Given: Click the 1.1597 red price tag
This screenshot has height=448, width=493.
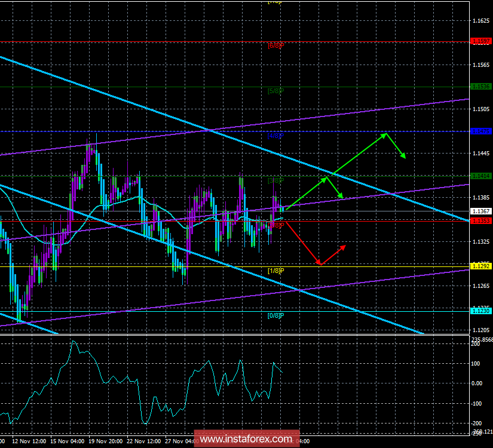Looking at the screenshot, I should tap(480, 41).
